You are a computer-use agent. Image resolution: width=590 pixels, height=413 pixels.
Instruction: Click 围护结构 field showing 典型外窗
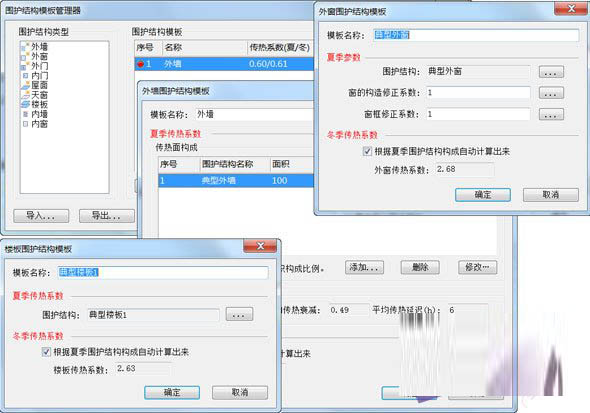point(478,71)
